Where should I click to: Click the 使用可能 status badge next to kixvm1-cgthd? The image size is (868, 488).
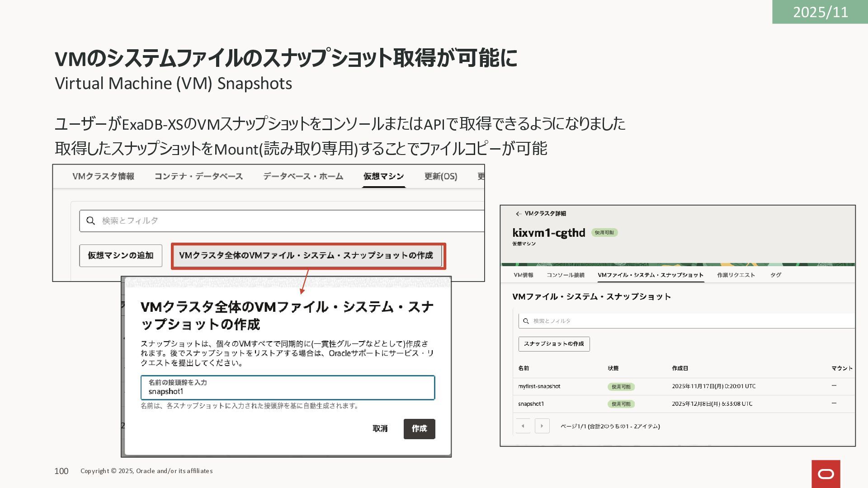coord(604,232)
